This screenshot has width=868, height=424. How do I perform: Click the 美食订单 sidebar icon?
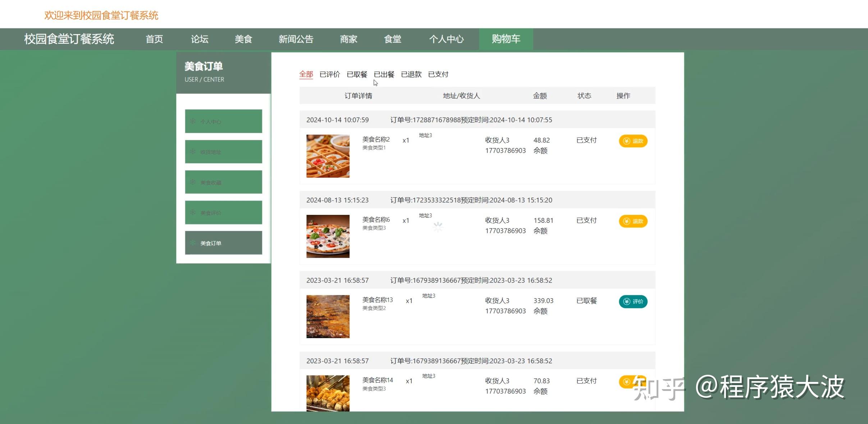[x=193, y=243]
